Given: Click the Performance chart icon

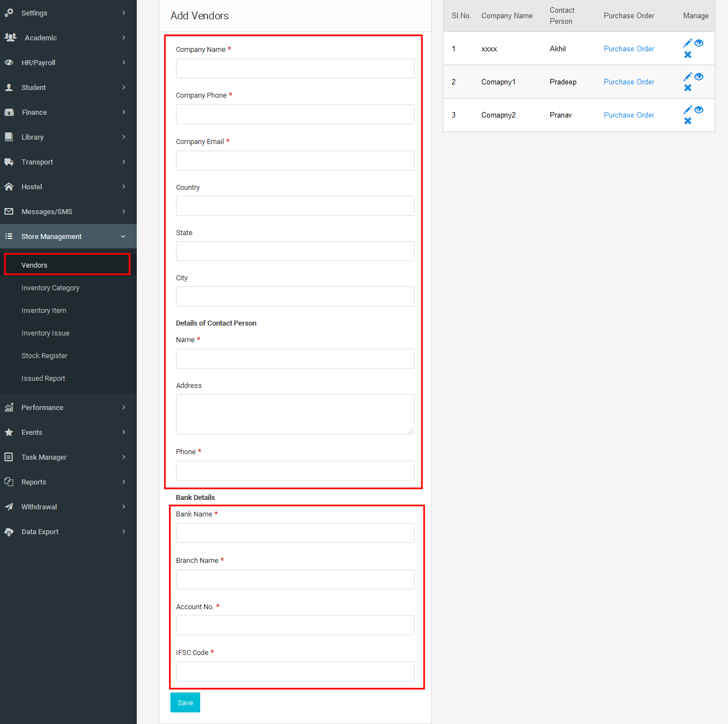Looking at the screenshot, I should tap(9, 407).
